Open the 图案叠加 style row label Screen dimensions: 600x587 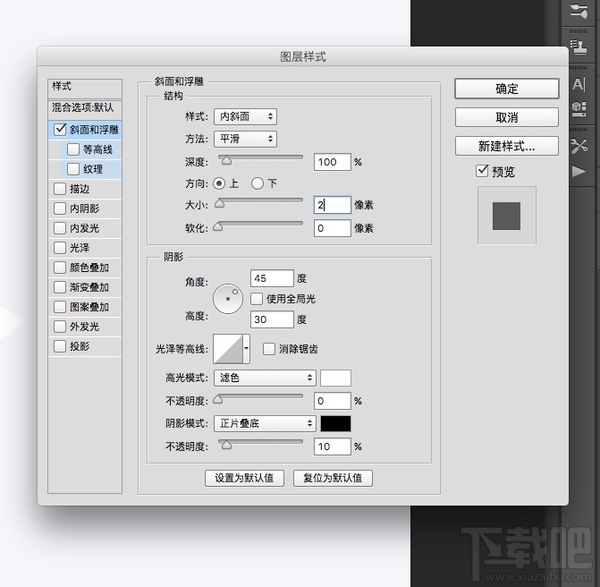pyautogui.click(x=89, y=307)
